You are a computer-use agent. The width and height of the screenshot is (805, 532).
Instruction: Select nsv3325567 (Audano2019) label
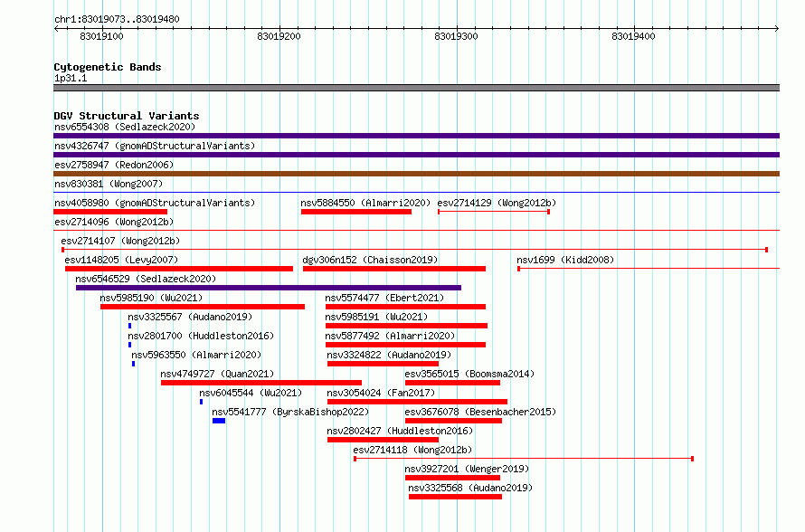[x=190, y=317]
